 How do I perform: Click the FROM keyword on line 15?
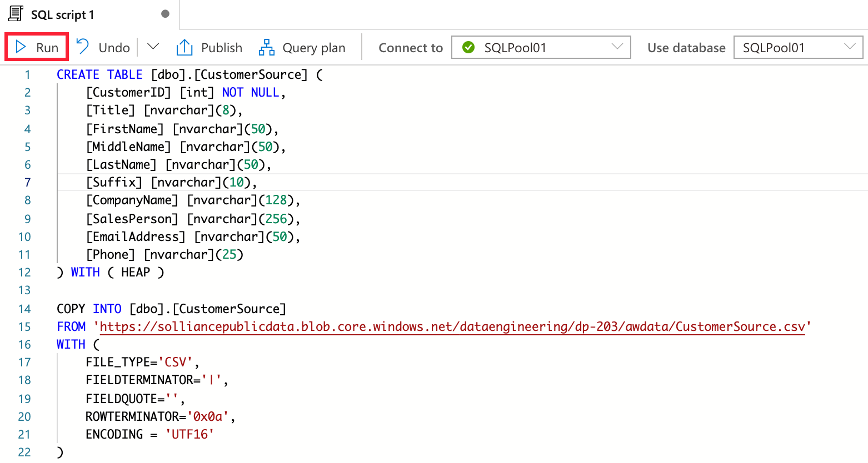point(71,326)
